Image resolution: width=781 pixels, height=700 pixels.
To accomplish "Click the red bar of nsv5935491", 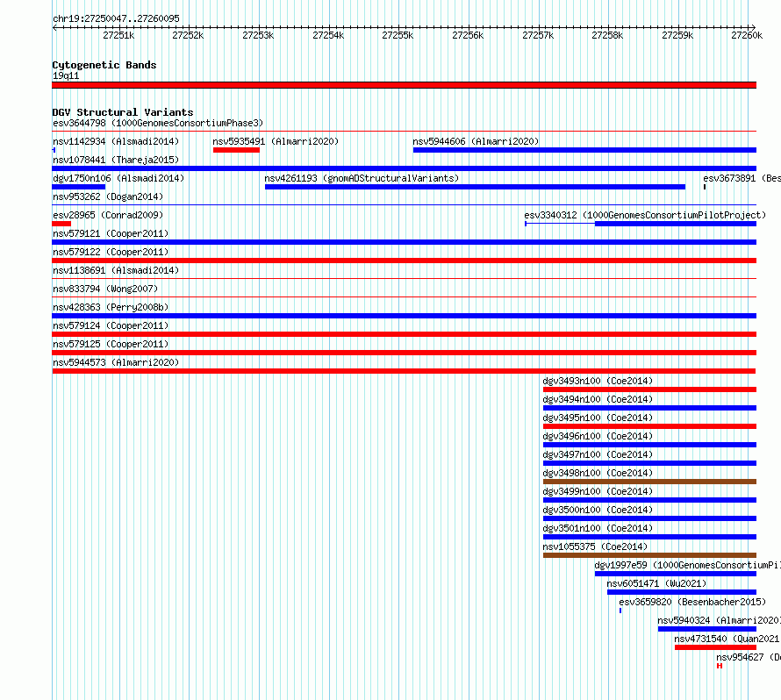I will click(x=236, y=150).
